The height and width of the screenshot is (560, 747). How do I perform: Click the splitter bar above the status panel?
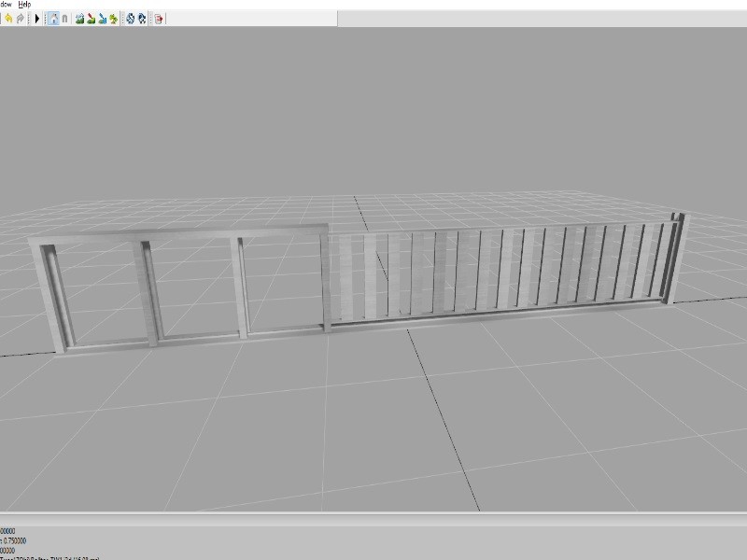click(373, 514)
